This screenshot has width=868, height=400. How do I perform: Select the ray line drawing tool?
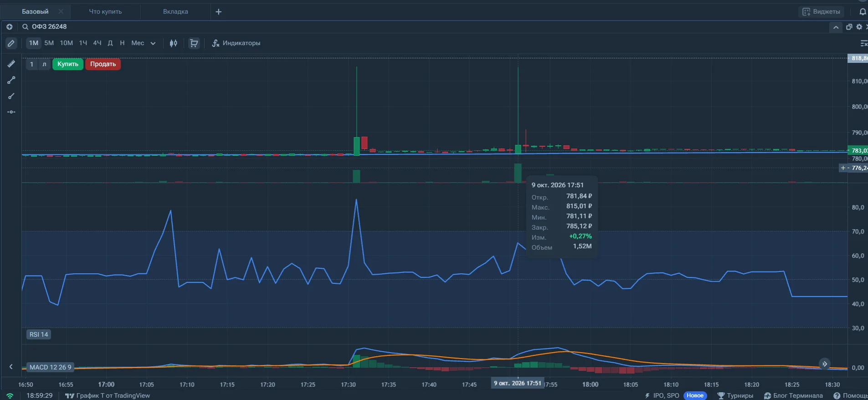tap(11, 96)
